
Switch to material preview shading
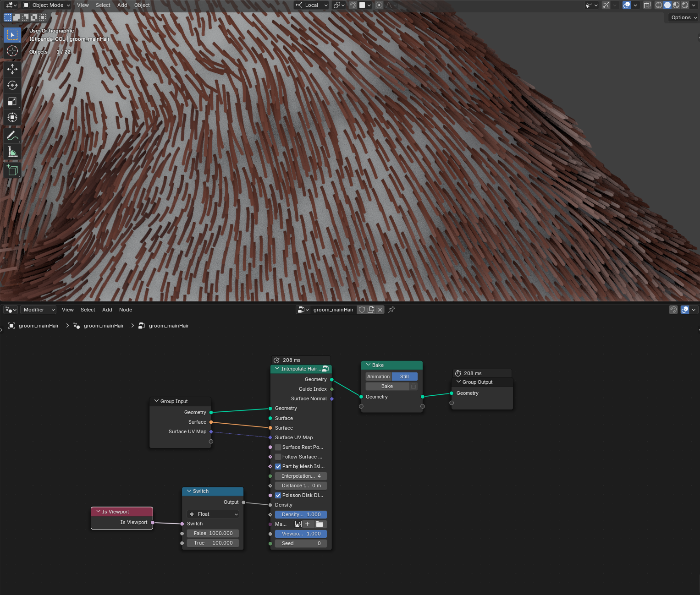point(676,5)
